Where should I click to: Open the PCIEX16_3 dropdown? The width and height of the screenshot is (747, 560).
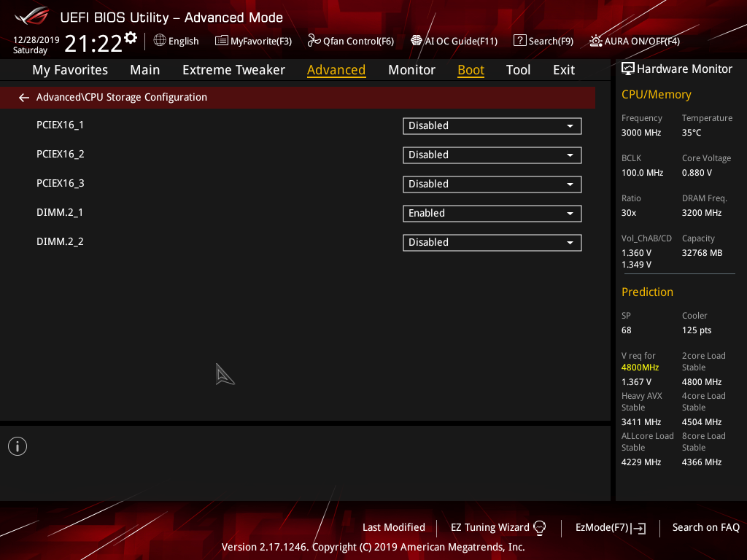point(492,184)
